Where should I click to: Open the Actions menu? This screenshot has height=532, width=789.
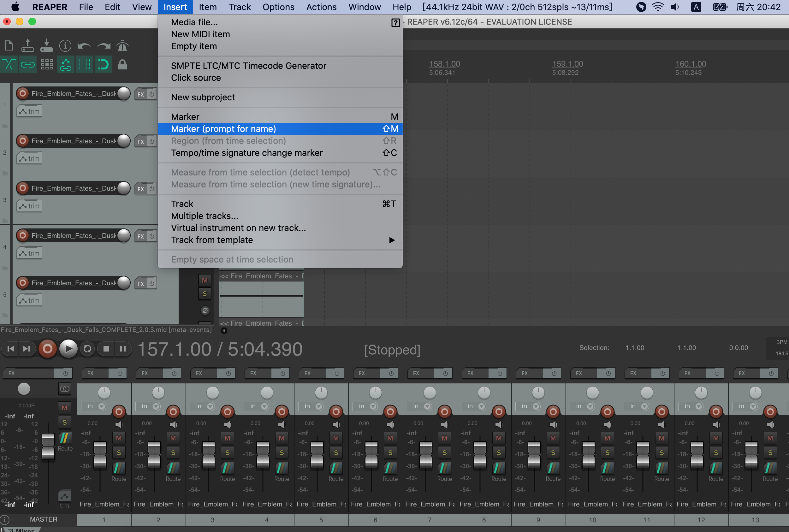click(x=321, y=7)
